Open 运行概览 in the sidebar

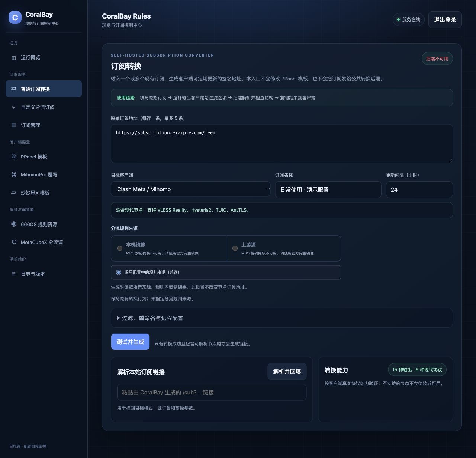(x=44, y=58)
